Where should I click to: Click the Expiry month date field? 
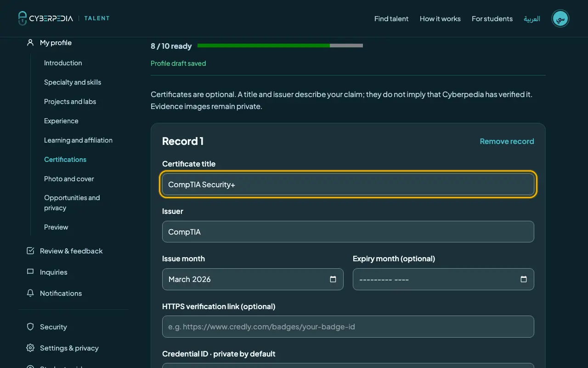point(443,279)
